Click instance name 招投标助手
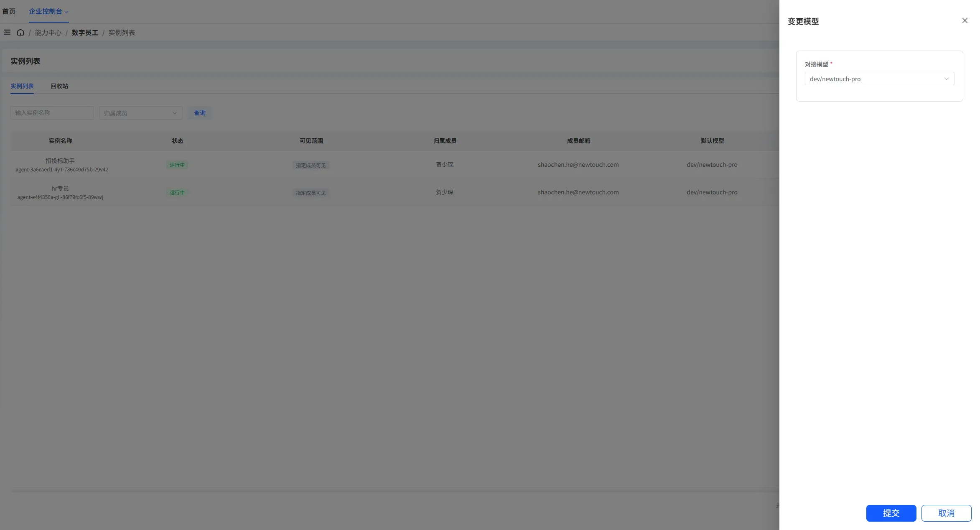This screenshot has height=530, width=980. (x=60, y=161)
